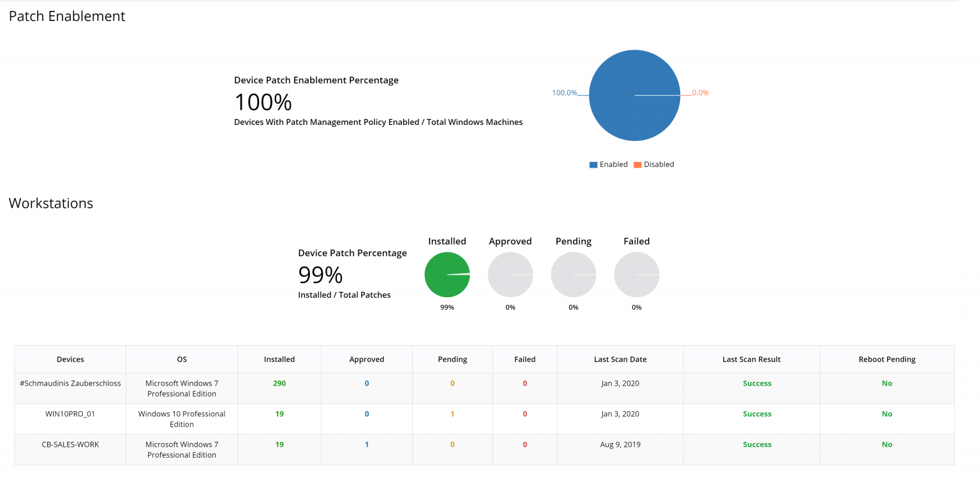Screen dimensions: 980x480
Task: Click installed count 290 for Schmaudinis Zauberschloss
Action: [279, 383]
